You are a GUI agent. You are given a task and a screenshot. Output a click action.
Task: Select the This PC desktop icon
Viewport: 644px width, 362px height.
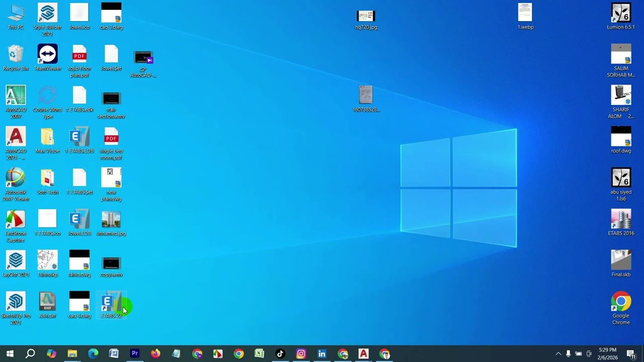(x=16, y=17)
